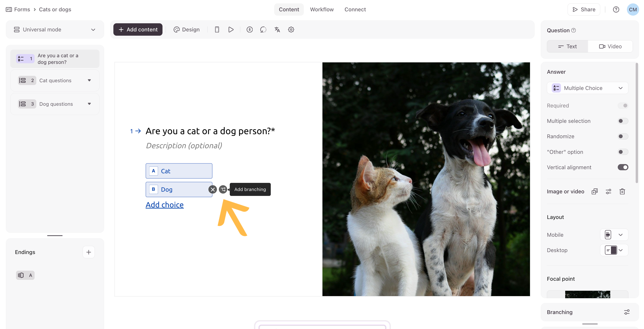Viewport: 644px width, 329px height.
Task: Click the branching icon beside Dog choice
Action: (x=223, y=189)
